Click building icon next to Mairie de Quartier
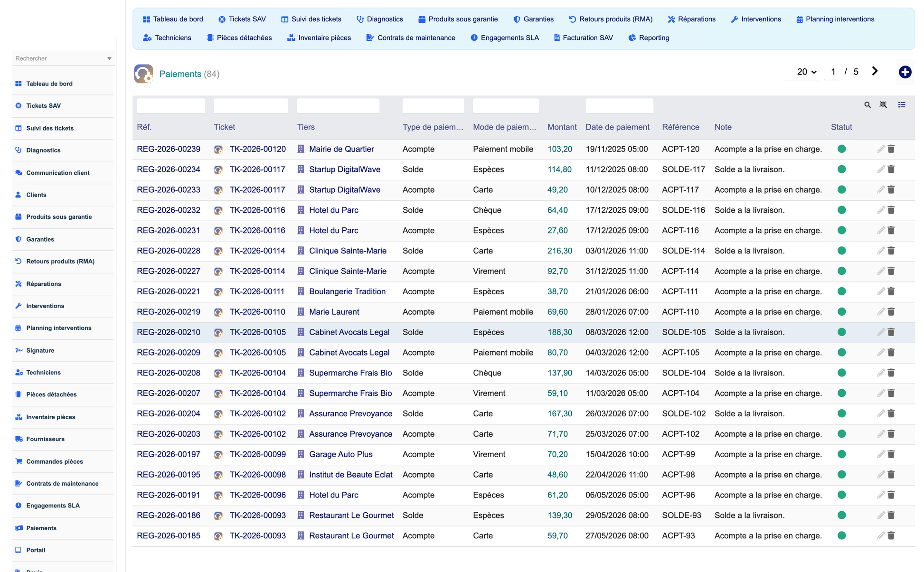 click(x=301, y=149)
